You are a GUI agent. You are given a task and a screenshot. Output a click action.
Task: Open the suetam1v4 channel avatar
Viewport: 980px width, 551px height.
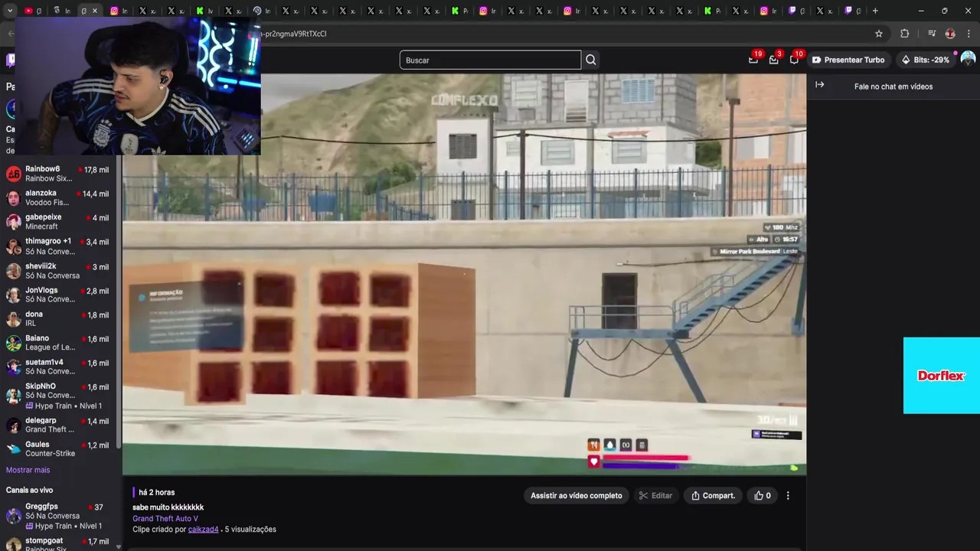tap(13, 367)
